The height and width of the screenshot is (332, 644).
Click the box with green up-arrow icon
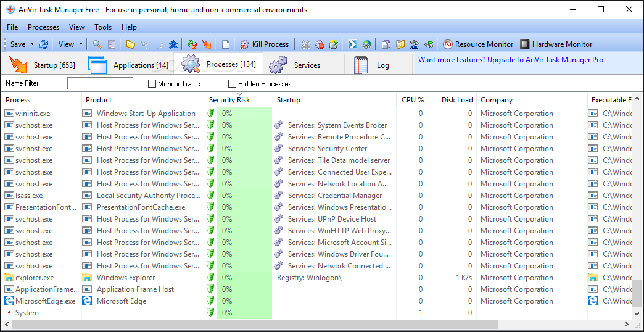pos(334,44)
